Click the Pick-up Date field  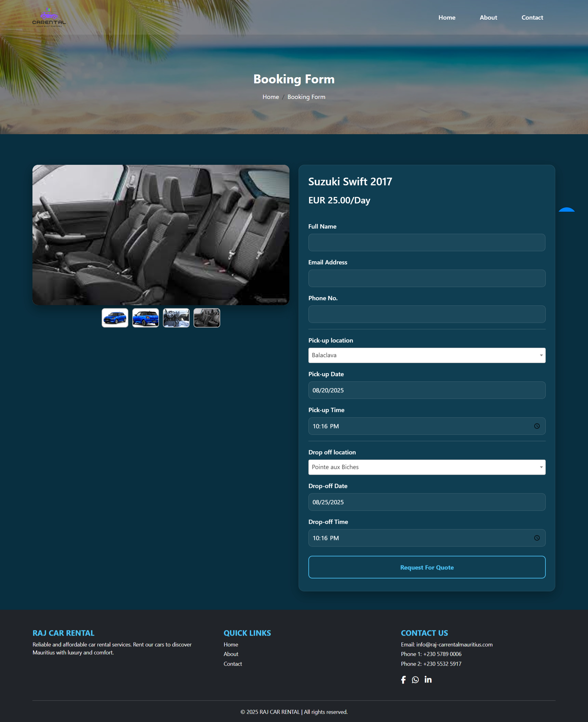pyautogui.click(x=426, y=390)
